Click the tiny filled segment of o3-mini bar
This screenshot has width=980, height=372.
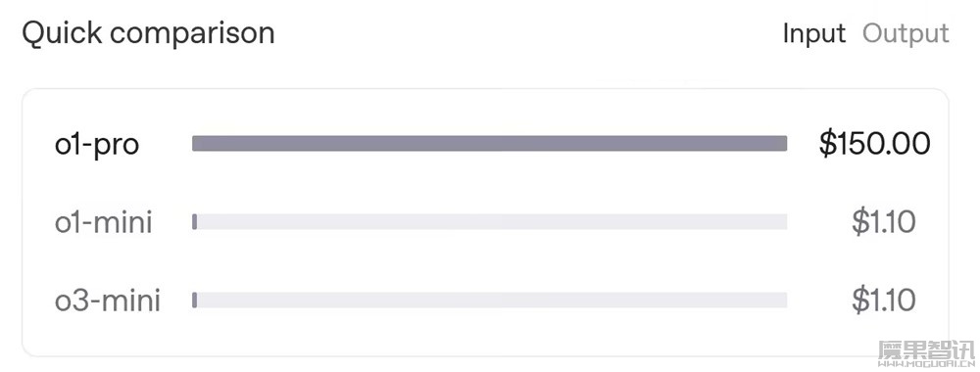pos(194,300)
